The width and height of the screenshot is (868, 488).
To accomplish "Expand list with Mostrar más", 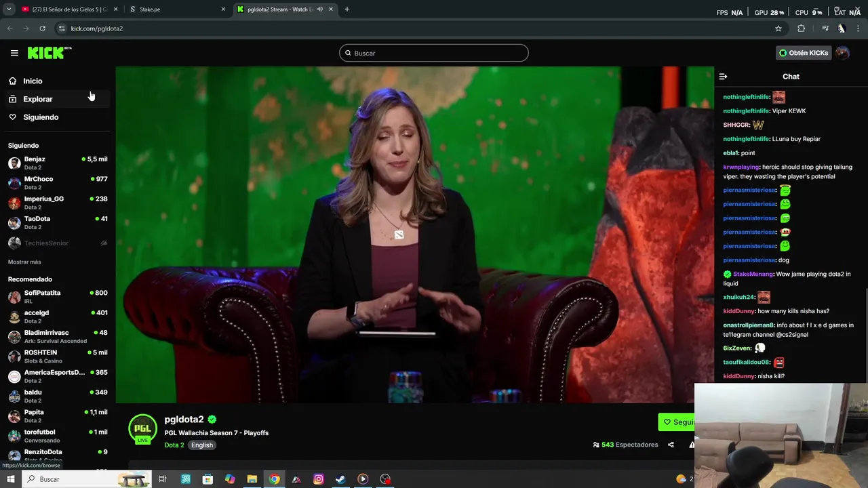I will (x=24, y=262).
